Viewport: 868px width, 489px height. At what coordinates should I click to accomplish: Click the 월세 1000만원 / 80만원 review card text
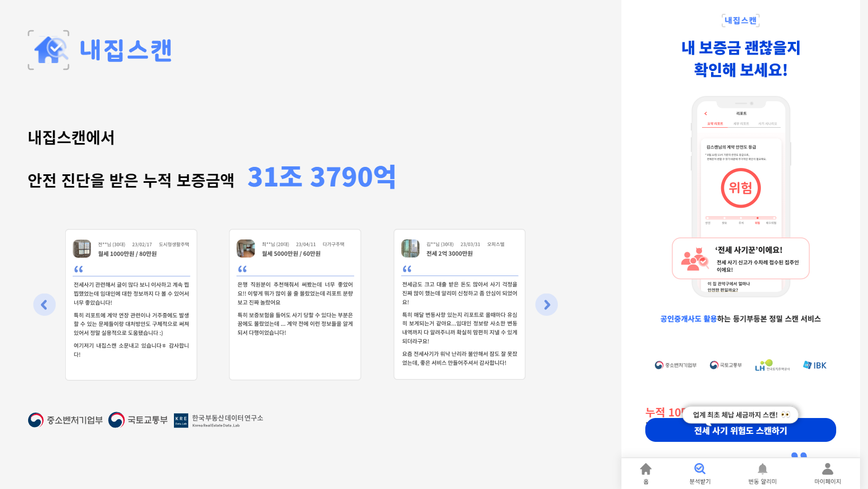[x=127, y=254]
